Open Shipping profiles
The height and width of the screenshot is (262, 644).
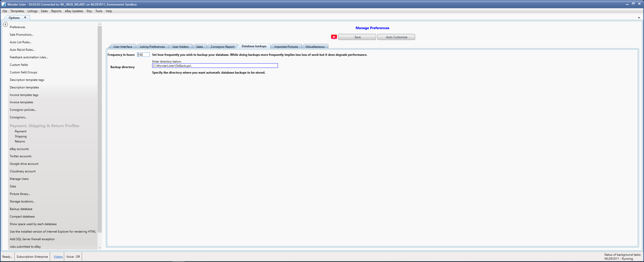tap(21, 136)
